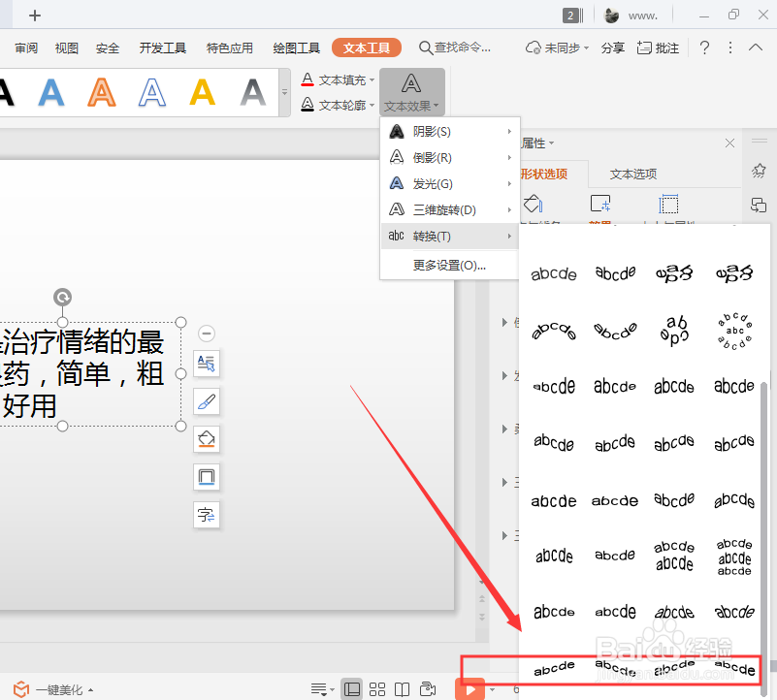Open the 属性 panel dropdown
The image size is (777, 700).
click(x=536, y=143)
